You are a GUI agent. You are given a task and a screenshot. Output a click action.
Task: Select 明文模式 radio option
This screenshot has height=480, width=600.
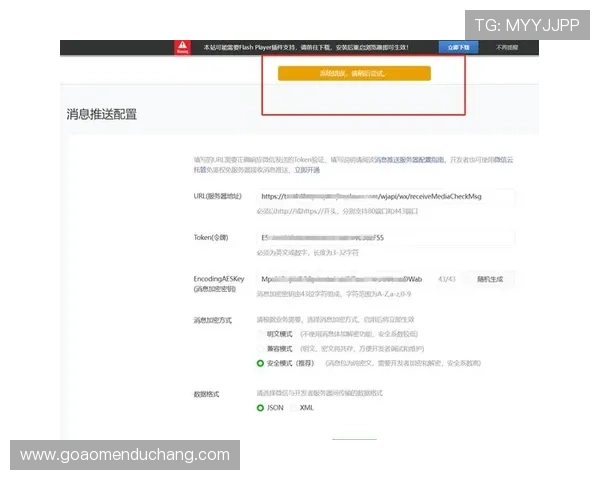click(x=260, y=334)
